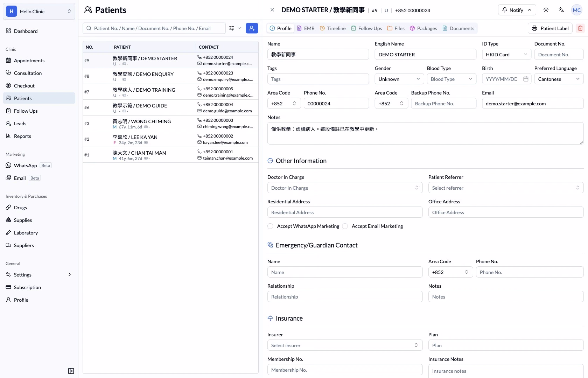This screenshot has width=588, height=378.
Task: Open the language translate icon
Action: 561,10
